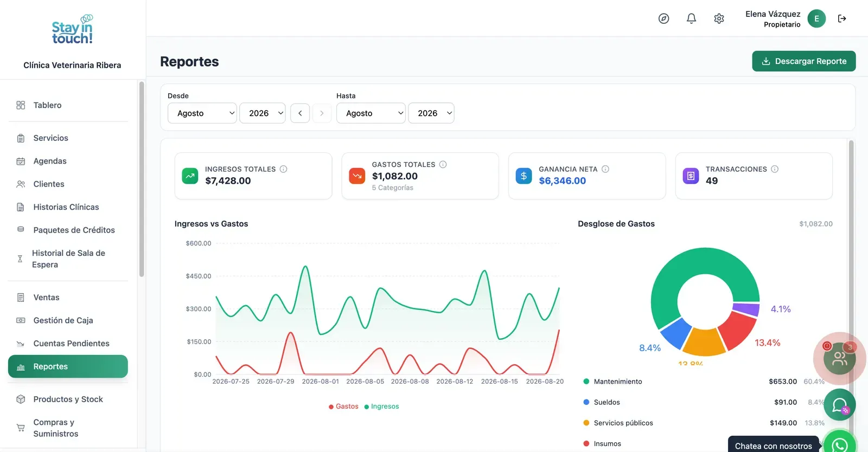The height and width of the screenshot is (452, 868).
Task: Click the Servicios públicos expense row
Action: (704, 423)
